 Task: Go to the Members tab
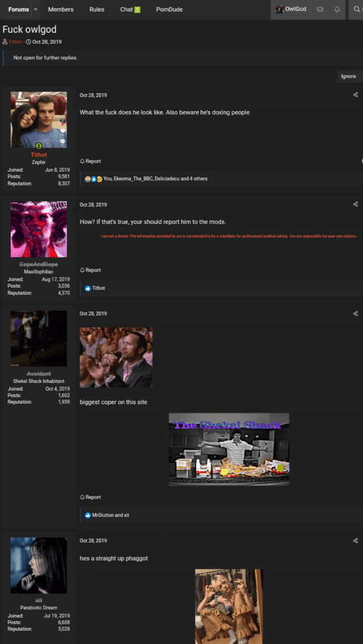(61, 10)
